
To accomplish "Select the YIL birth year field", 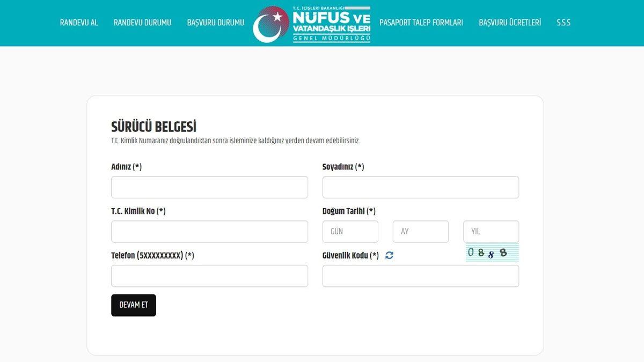I will (x=491, y=232).
